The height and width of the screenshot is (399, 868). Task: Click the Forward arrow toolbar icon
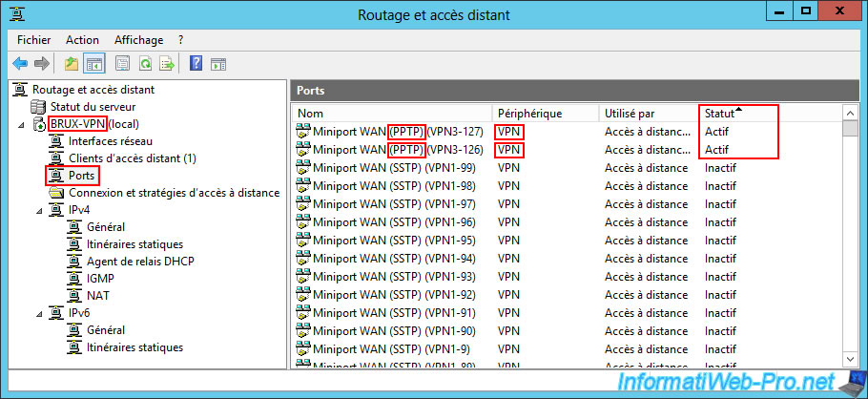click(42, 64)
